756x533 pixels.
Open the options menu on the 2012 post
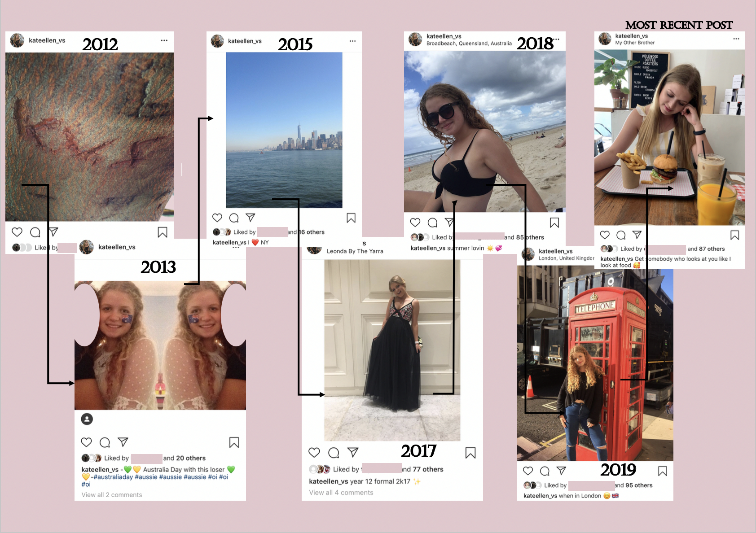(164, 40)
